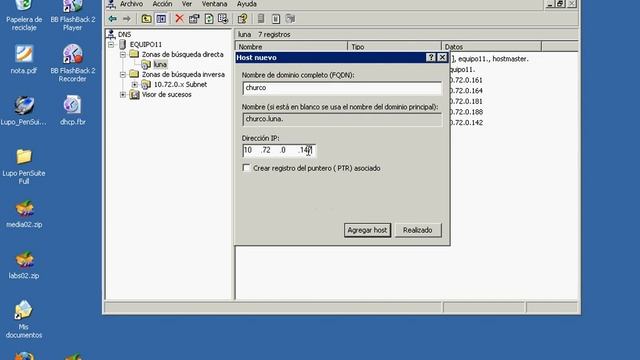Click the Nombre column header
Image resolution: width=640 pixels, height=360 pixels.
pyautogui.click(x=291, y=47)
